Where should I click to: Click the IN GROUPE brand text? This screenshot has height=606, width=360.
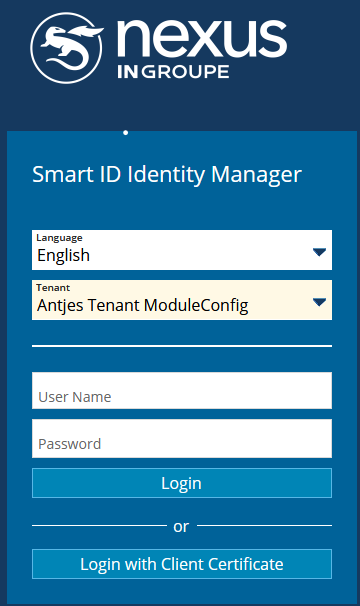point(173,72)
